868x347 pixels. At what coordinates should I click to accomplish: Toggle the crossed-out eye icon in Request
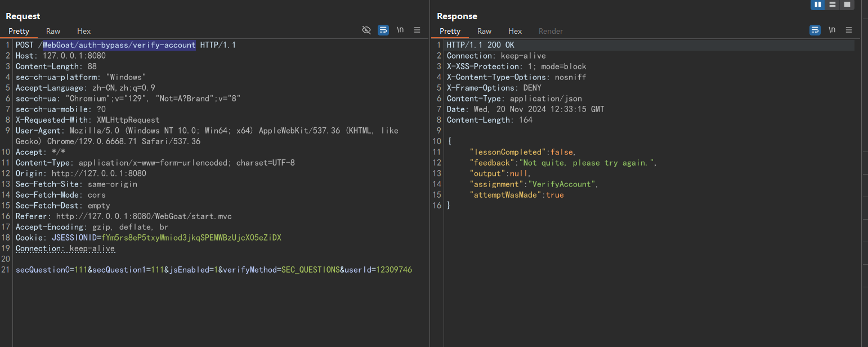(x=366, y=30)
